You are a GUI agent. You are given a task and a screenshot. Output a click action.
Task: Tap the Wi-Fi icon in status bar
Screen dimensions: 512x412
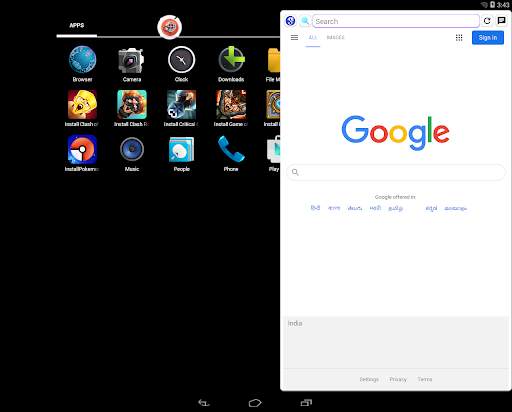click(x=484, y=5)
